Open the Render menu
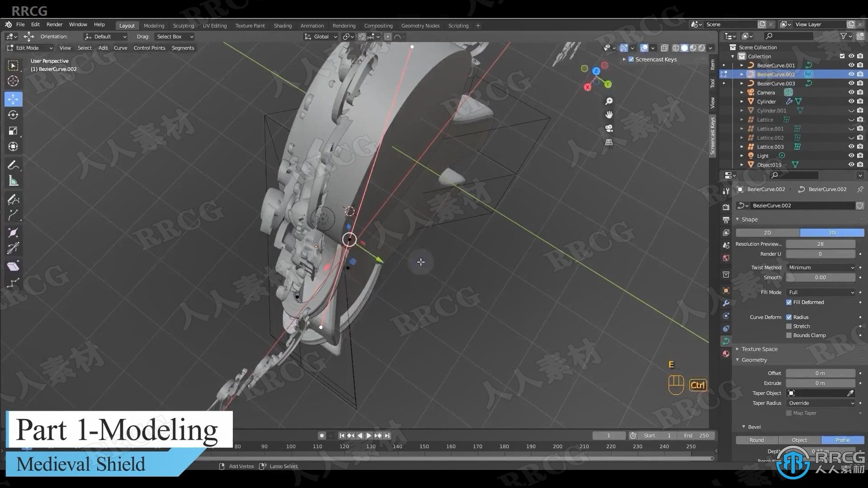This screenshot has width=868, height=488. pyautogui.click(x=54, y=24)
